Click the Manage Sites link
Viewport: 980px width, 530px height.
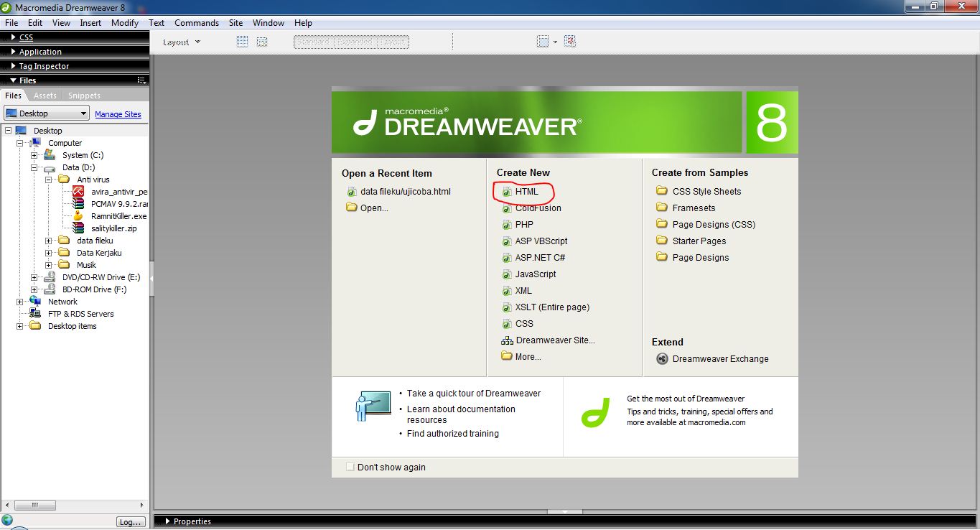[x=118, y=114]
